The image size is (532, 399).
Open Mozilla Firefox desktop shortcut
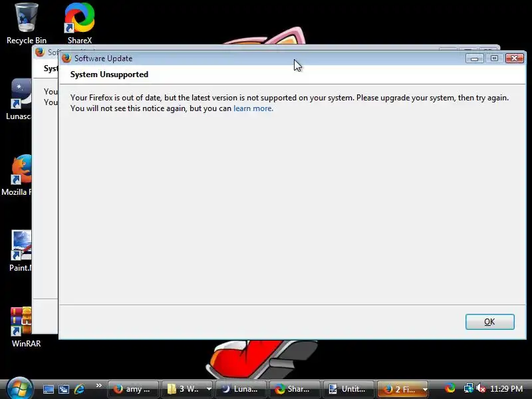click(17, 176)
